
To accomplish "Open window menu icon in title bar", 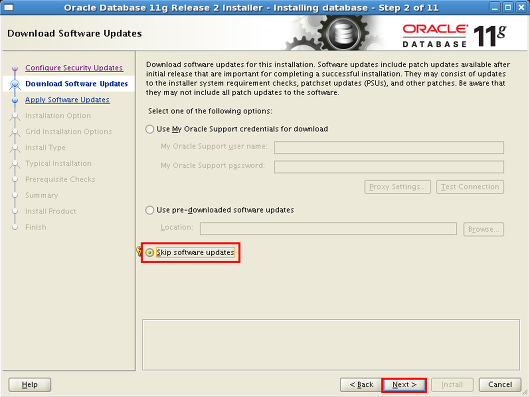I will pos(8,7).
